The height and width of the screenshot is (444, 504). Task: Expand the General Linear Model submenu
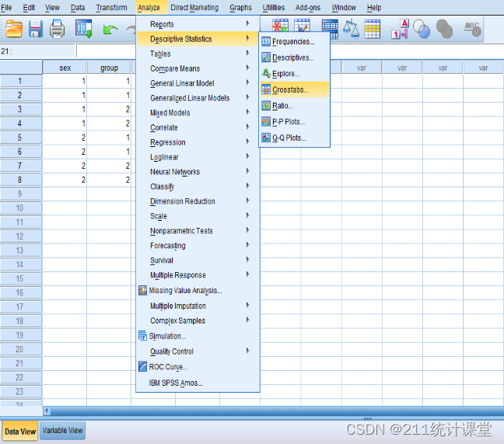click(x=198, y=83)
